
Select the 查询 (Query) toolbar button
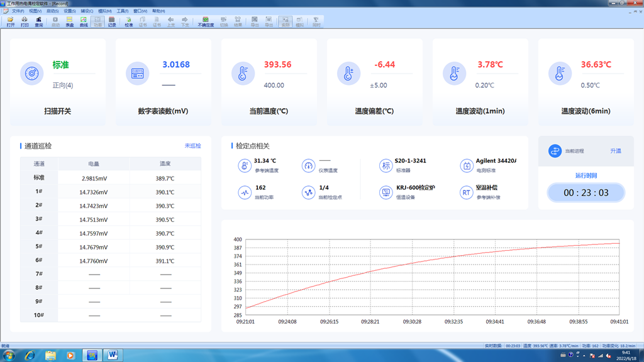[38, 22]
